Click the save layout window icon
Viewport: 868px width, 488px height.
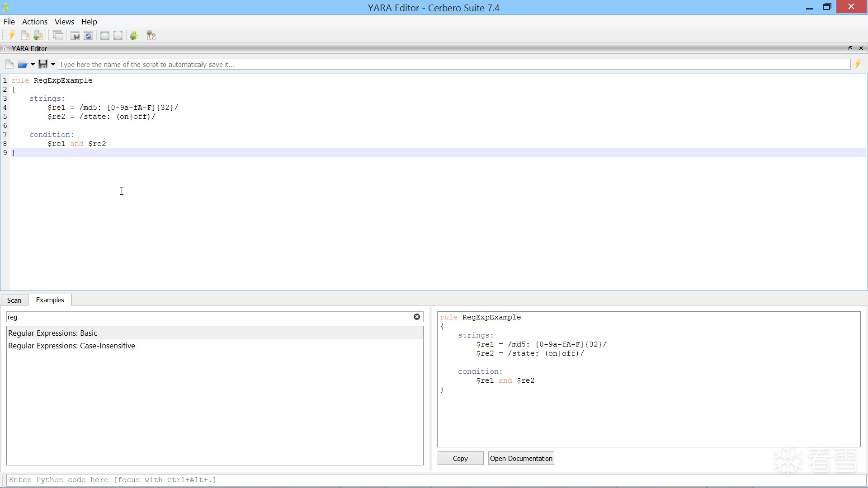tap(75, 36)
